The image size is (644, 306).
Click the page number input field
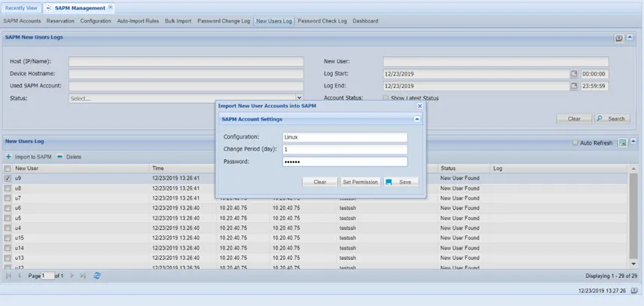[47, 276]
